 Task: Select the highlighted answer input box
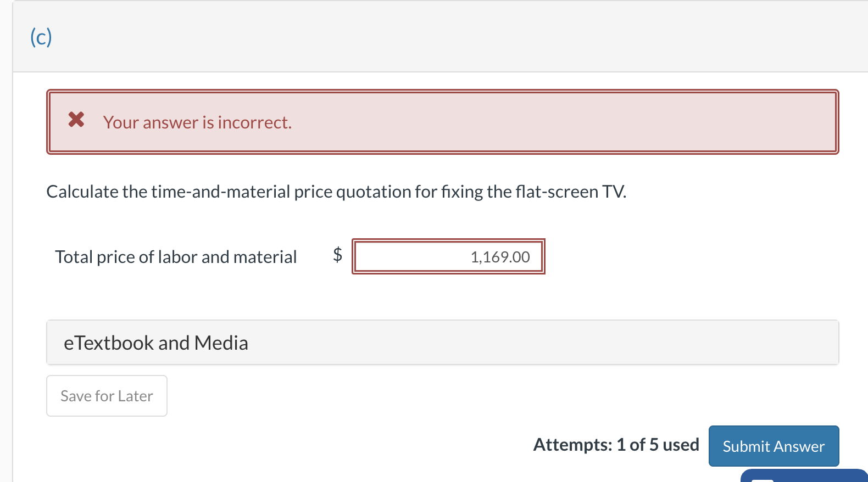(448, 256)
